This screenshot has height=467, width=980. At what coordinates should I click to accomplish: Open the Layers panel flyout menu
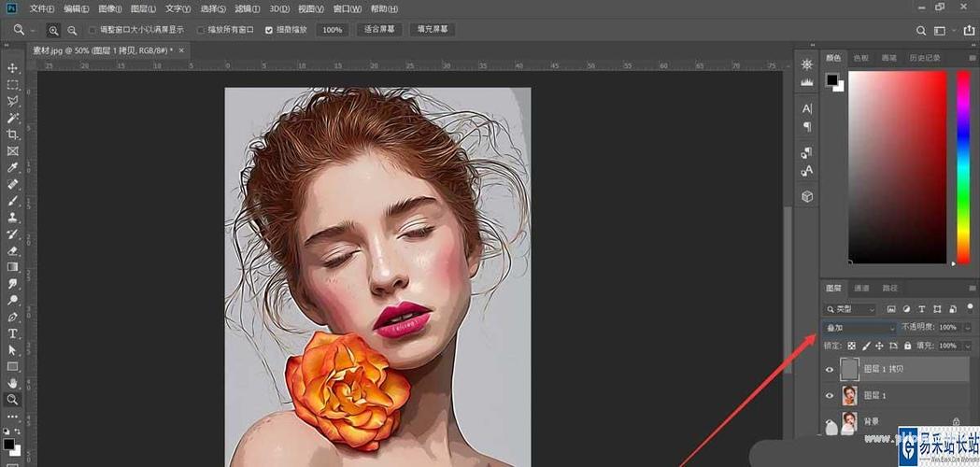pos(972,289)
